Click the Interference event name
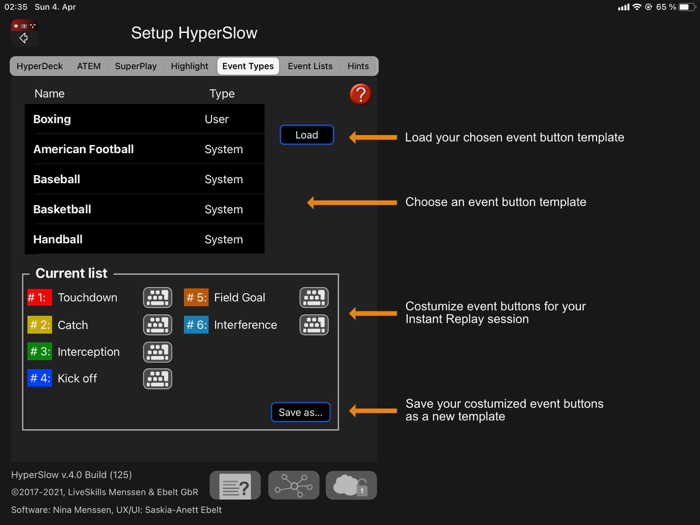 [246, 325]
